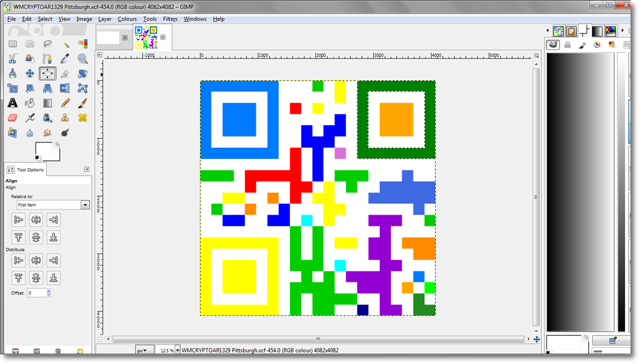Select the Eraser tool
Screen dimensions: 640x364
point(12,118)
